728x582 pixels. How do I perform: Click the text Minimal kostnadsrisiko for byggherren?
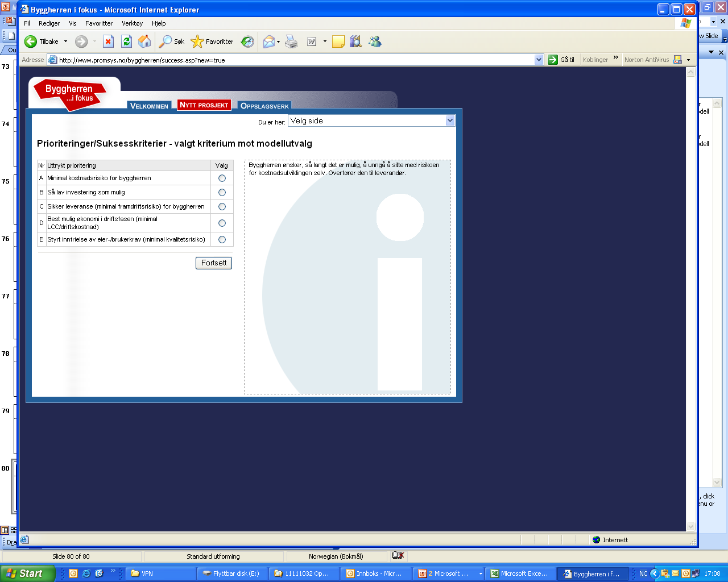pos(99,178)
